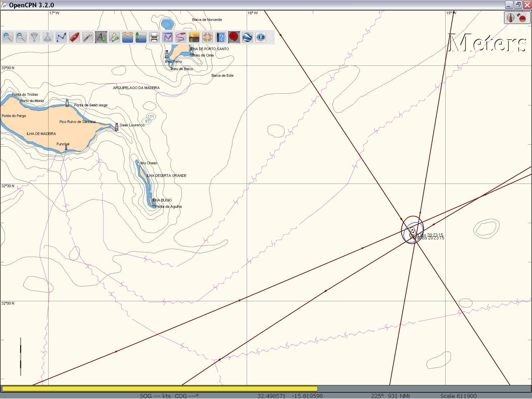Print the chart using printer icon
This screenshot has height=399, width=532.
154,37
